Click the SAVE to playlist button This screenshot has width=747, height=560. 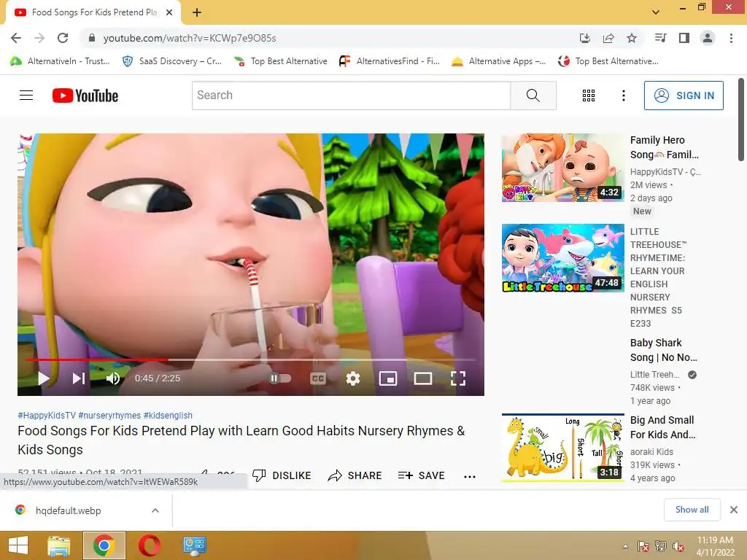click(x=421, y=475)
